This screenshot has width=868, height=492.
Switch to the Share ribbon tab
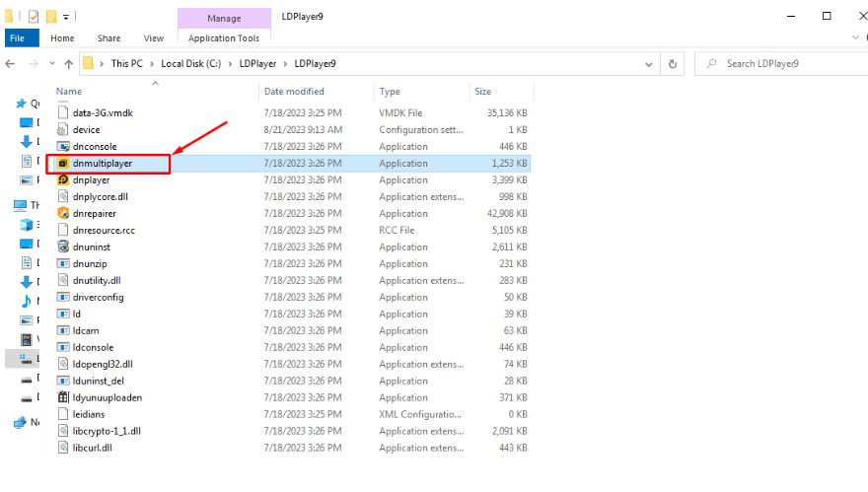[x=108, y=38]
